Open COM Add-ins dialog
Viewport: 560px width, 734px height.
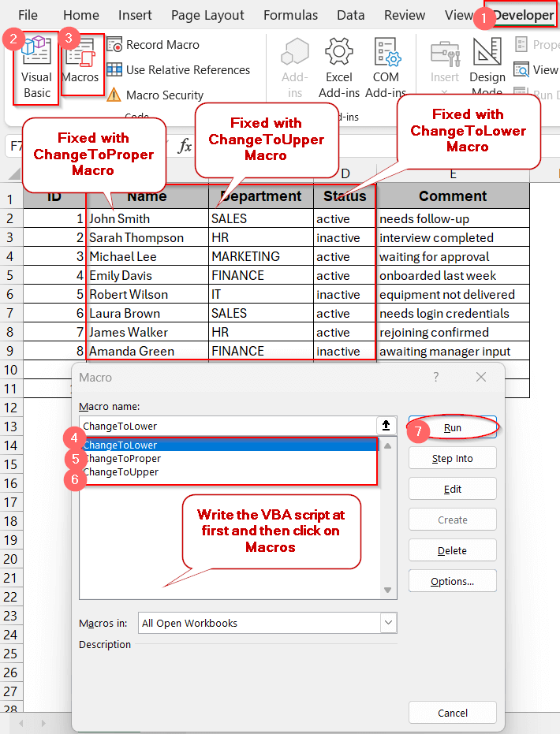click(x=386, y=69)
